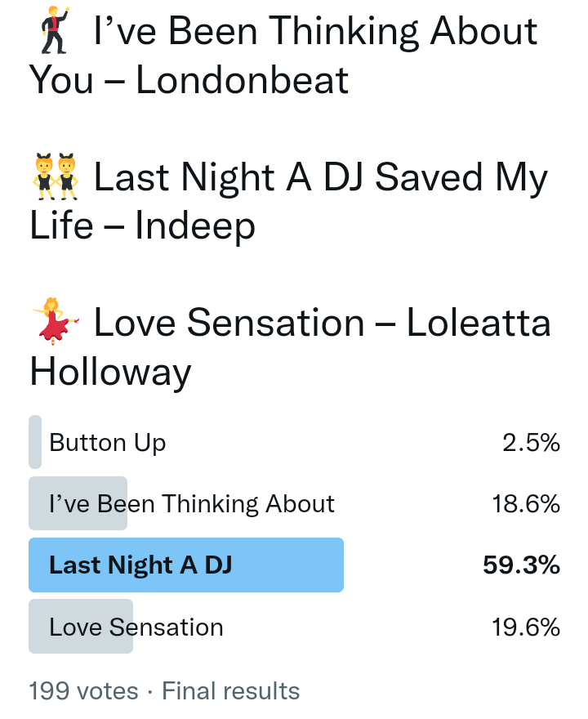This screenshot has height=719, width=588.
Task: Click the bold 59.3% poll result
Action: (521, 565)
